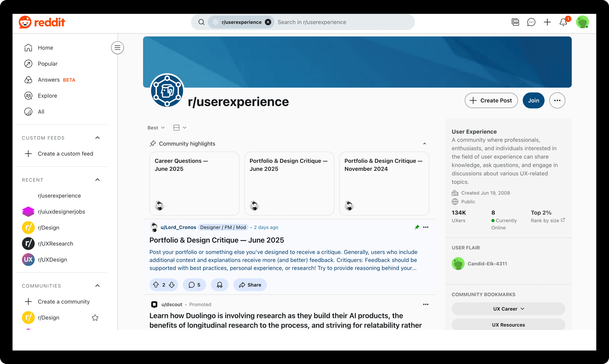The height and width of the screenshot is (364, 609).
Task: Collapse the Recent section
Action: 97,180
